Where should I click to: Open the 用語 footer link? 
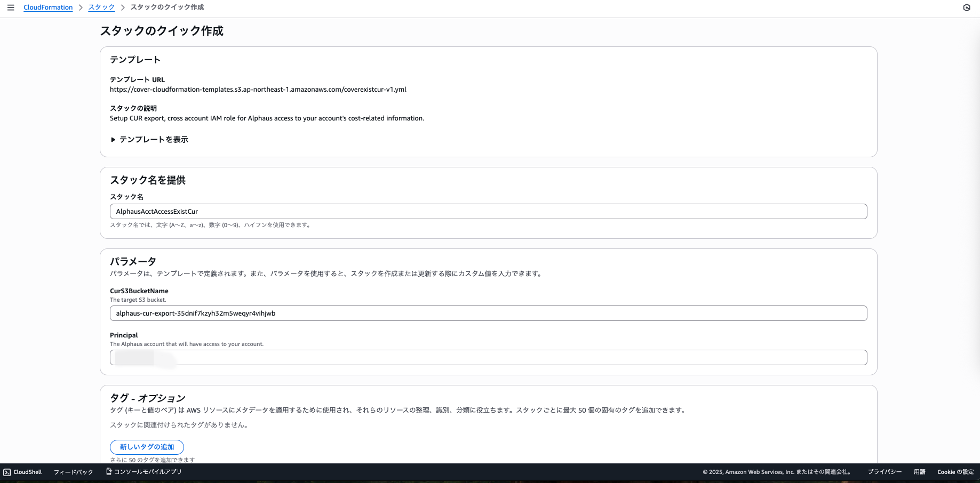919,472
